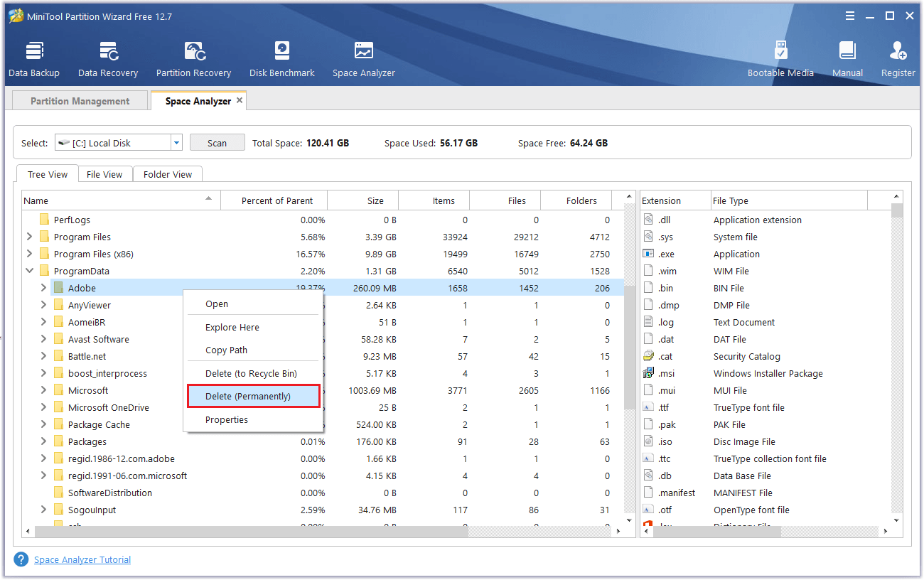Expand the Program Files folder
Image resolution: width=924 pixels, height=580 pixels.
click(29, 237)
